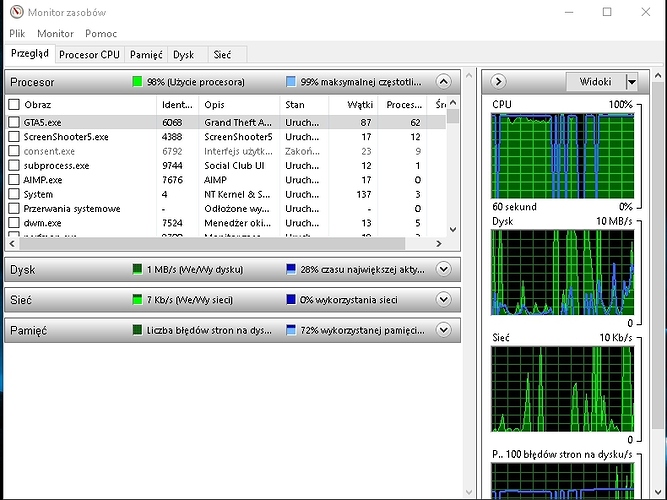The height and width of the screenshot is (500, 667).
Task: Click the Sieć activity graph
Action: [562, 389]
